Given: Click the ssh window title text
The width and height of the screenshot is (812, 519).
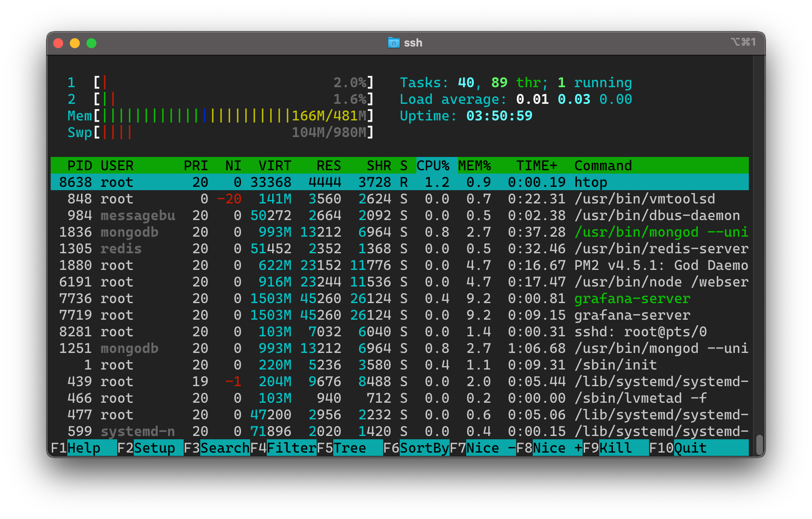Looking at the screenshot, I should coord(413,43).
